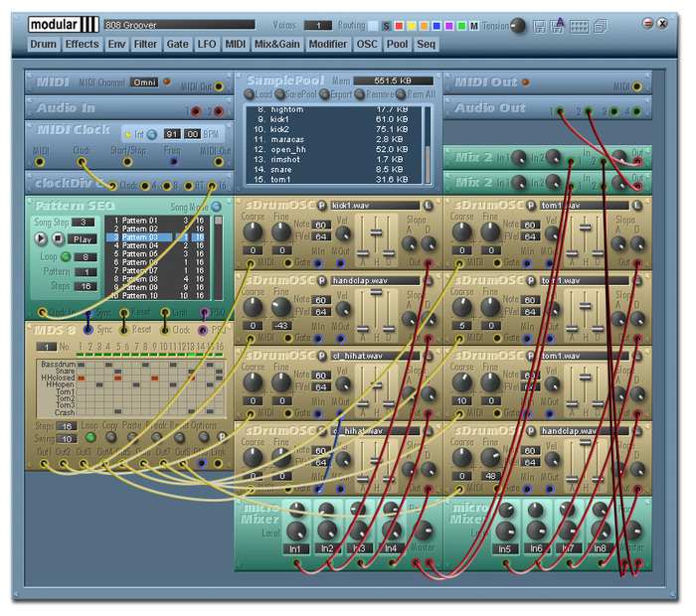
Task: Open the grid matrix icon in top toolbar
Action: (x=579, y=27)
